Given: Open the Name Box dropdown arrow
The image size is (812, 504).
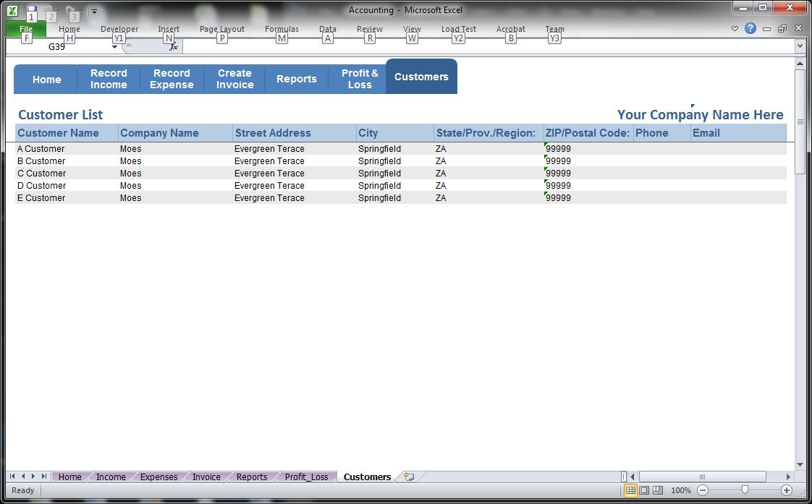Looking at the screenshot, I should coord(114,47).
